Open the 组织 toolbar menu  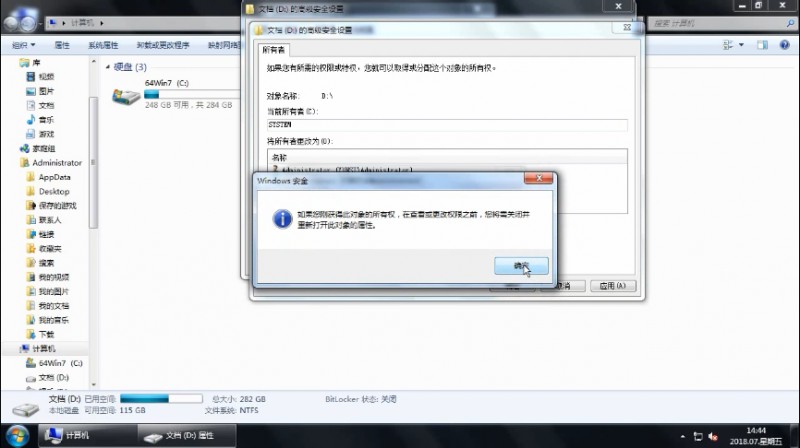click(x=23, y=45)
